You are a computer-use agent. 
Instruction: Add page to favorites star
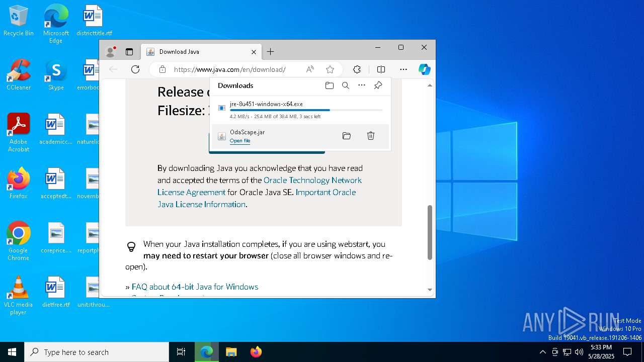click(x=330, y=69)
